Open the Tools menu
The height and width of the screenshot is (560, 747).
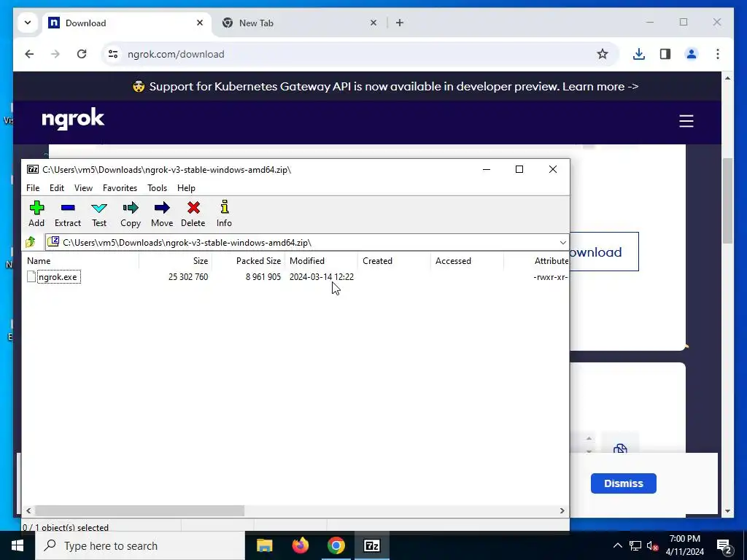click(x=158, y=188)
